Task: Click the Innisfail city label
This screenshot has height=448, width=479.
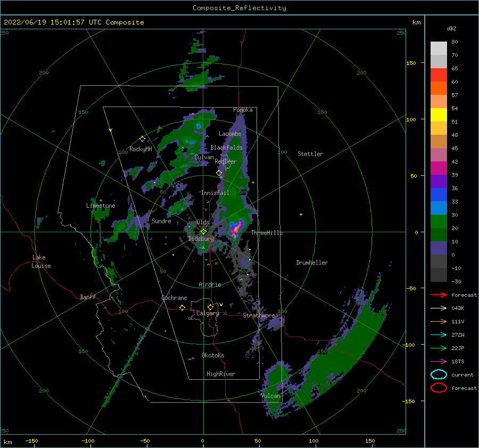Action: point(215,193)
